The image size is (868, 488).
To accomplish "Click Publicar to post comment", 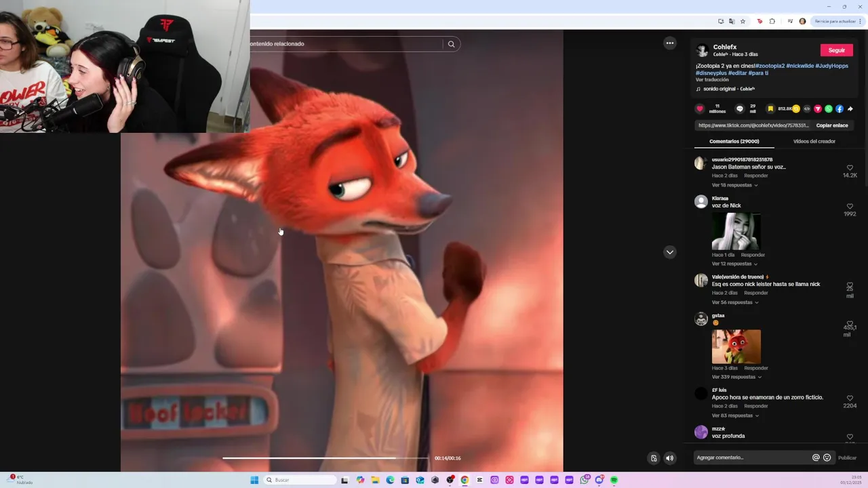I will 847,457.
